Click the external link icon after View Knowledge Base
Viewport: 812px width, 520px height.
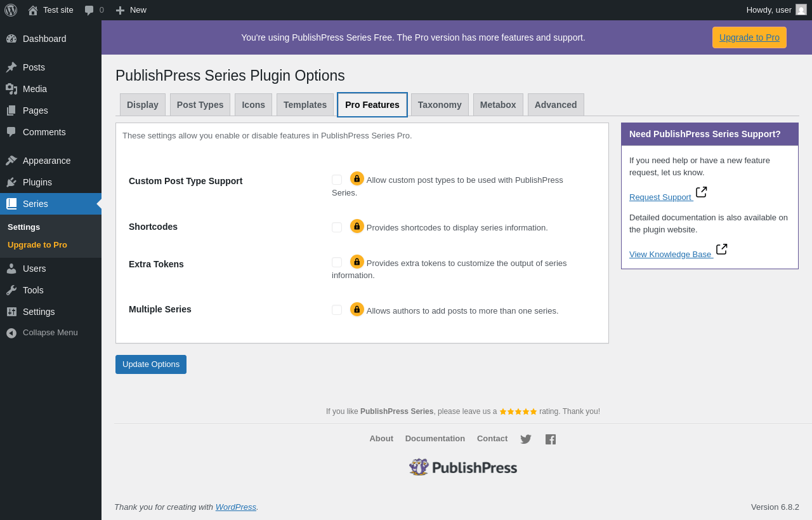click(x=721, y=249)
